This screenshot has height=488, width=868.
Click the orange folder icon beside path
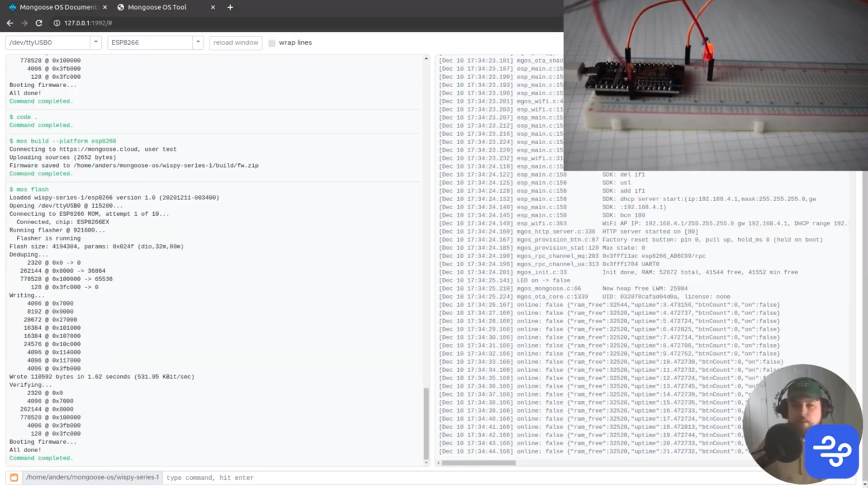[x=14, y=478]
